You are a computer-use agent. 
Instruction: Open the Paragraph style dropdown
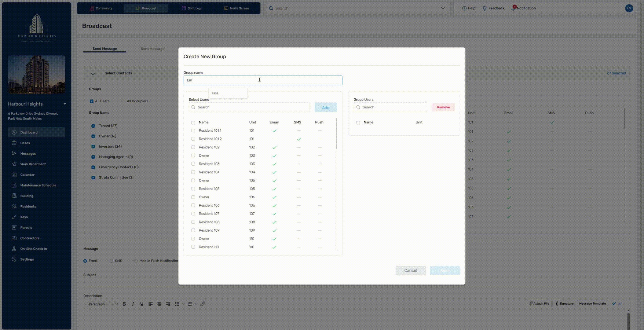pyautogui.click(x=103, y=304)
